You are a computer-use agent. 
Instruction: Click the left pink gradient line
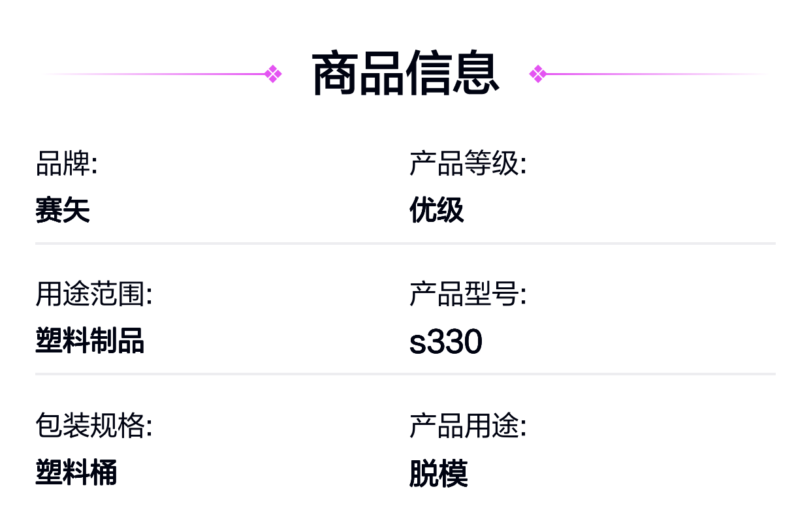(x=153, y=74)
